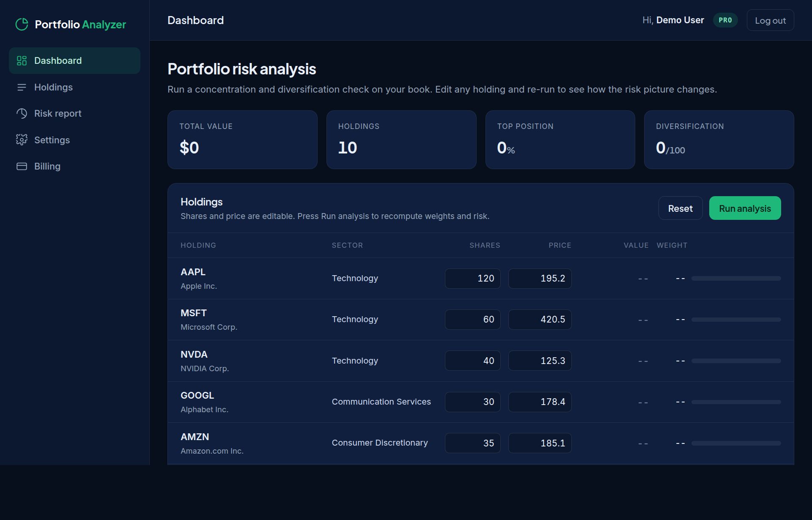Click the AMZN weight bar
812x520 pixels.
pos(736,443)
